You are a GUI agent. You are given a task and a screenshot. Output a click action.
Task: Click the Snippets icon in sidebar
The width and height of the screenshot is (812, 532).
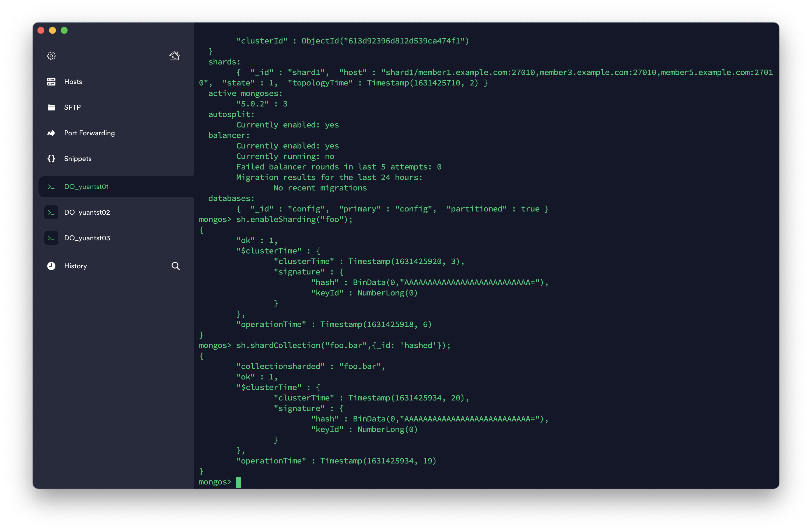coord(52,159)
